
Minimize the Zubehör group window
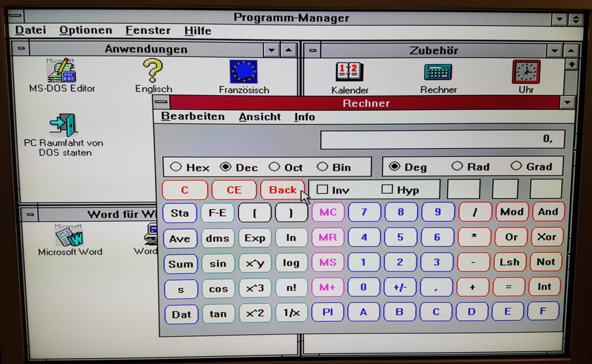555,51
